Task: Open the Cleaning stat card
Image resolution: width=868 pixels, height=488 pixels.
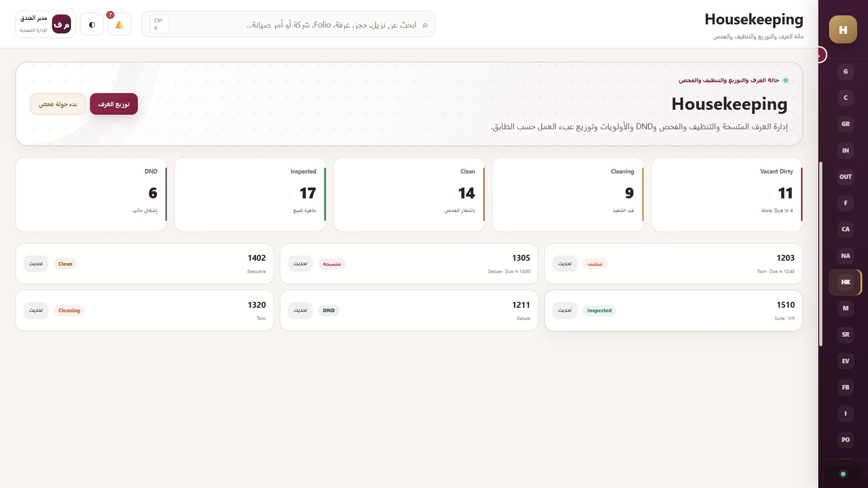Action: (567, 195)
